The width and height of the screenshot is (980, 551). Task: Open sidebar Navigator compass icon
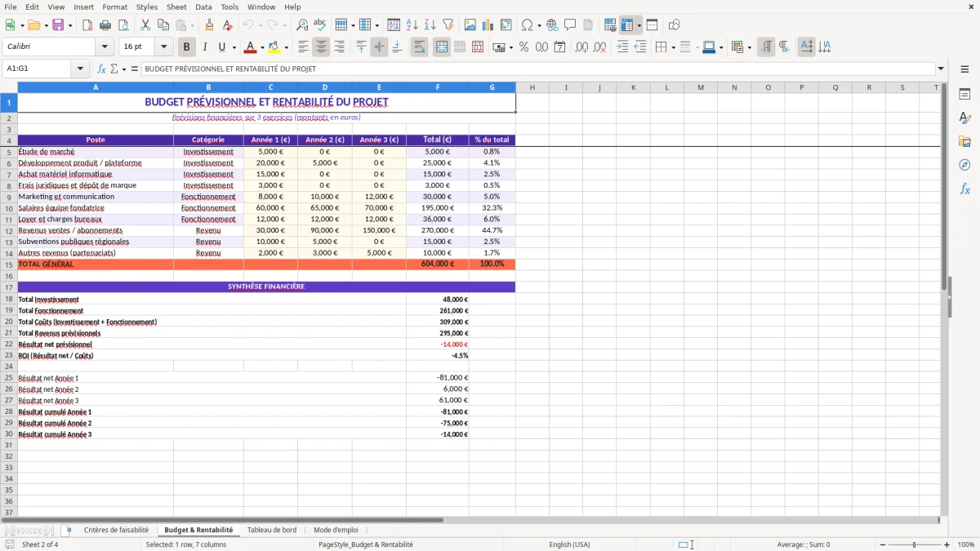pyautogui.click(x=964, y=165)
